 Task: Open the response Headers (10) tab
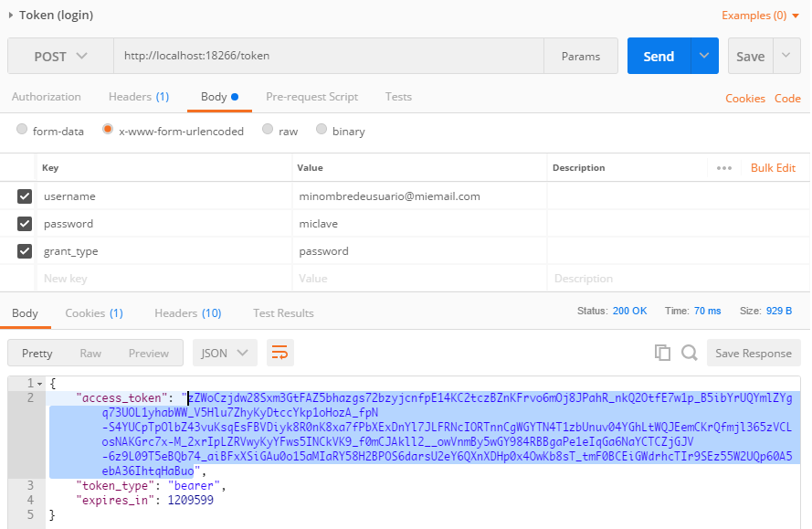tap(187, 313)
